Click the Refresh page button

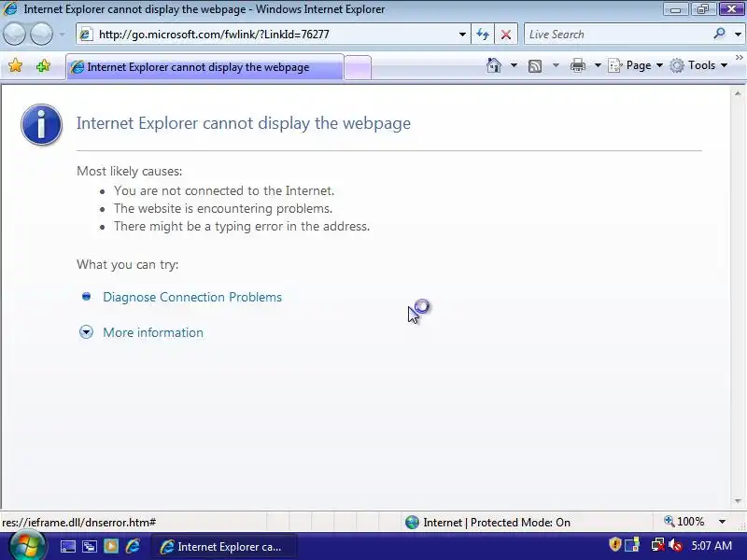tap(483, 35)
